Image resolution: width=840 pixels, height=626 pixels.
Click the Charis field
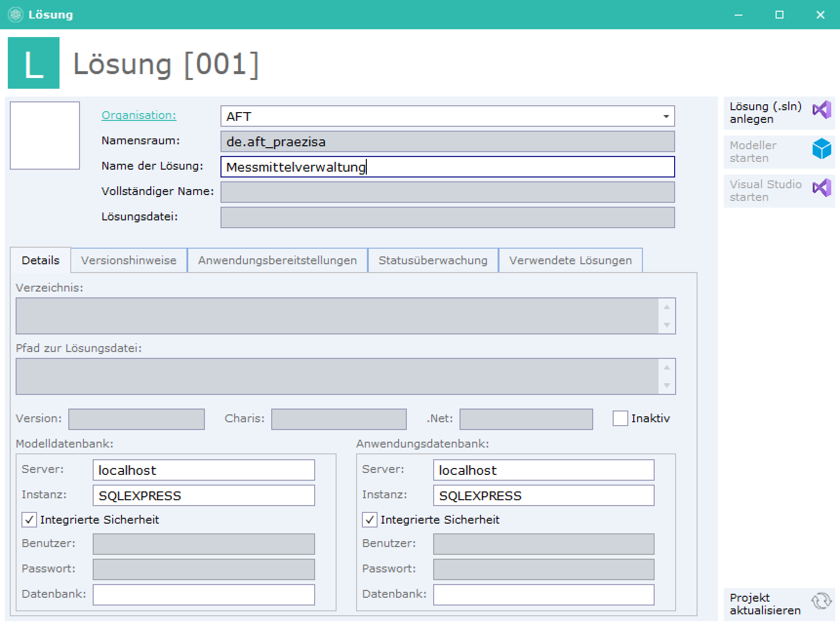[339, 419]
